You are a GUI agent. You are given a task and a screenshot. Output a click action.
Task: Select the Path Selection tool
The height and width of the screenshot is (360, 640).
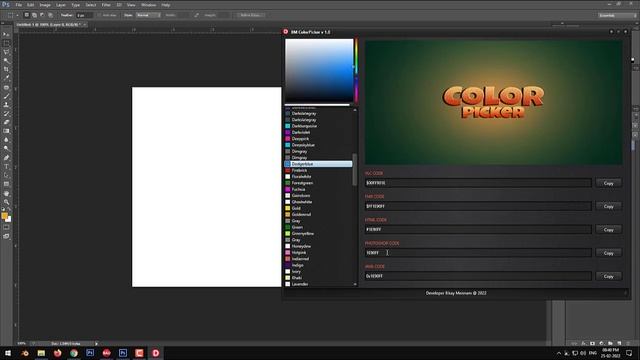(6, 175)
